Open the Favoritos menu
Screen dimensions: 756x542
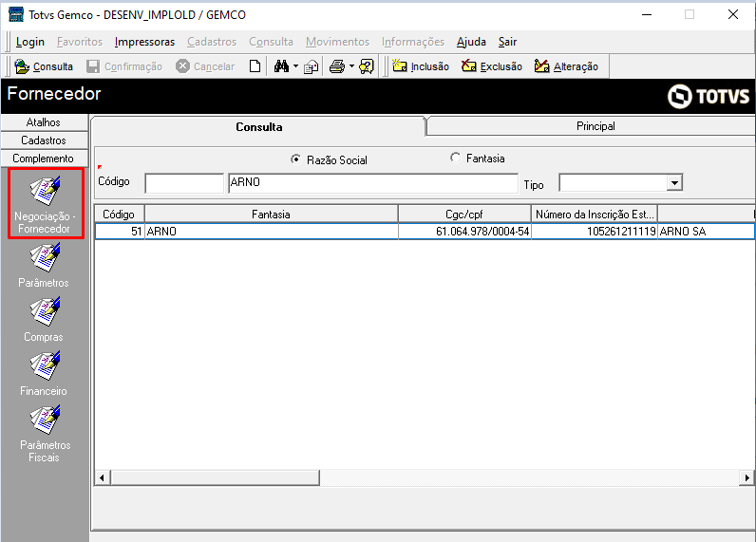click(x=80, y=42)
